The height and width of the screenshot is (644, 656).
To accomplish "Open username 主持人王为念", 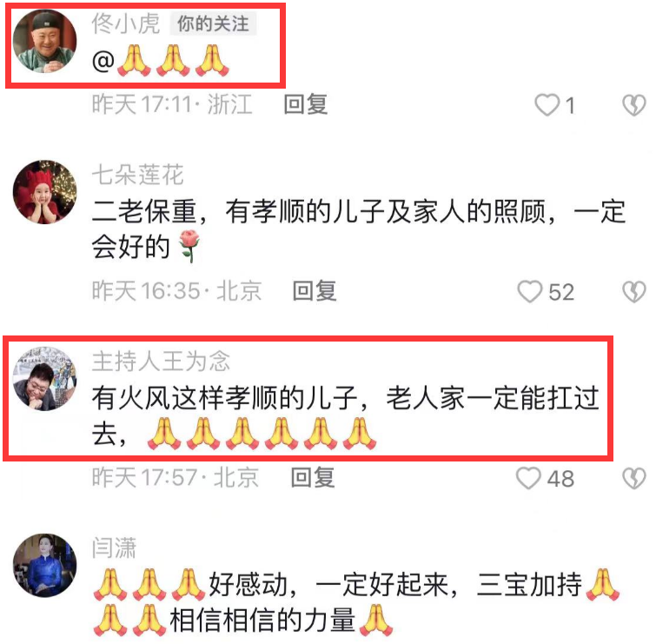I will (161, 362).
